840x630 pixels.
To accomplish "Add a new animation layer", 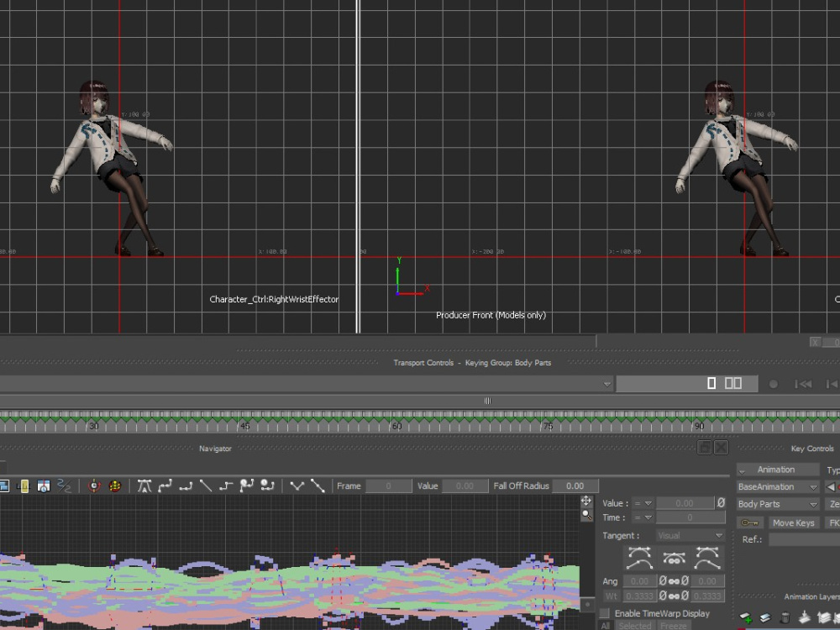I will coord(745,618).
